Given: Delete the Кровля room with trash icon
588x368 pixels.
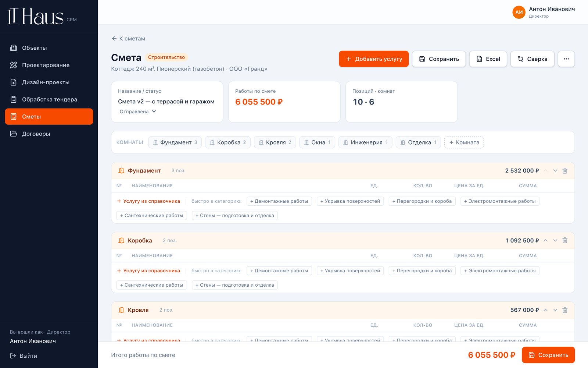Looking at the screenshot, I should 565,310.
